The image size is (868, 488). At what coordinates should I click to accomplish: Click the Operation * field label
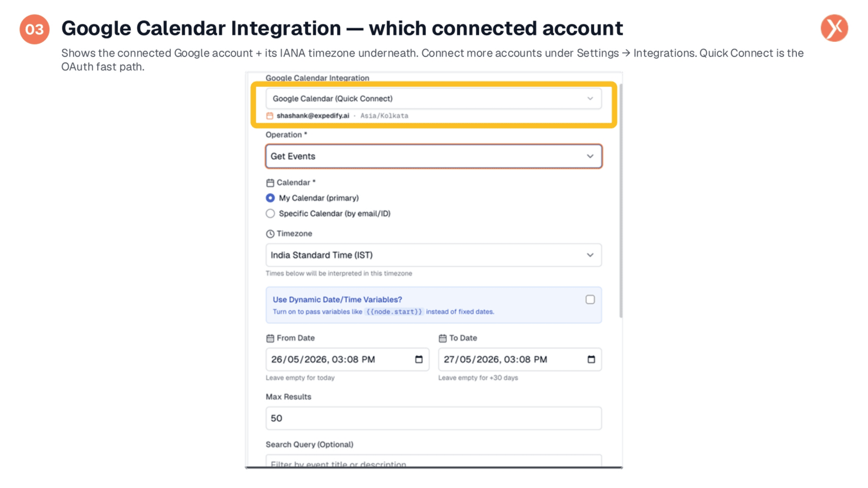pyautogui.click(x=286, y=134)
